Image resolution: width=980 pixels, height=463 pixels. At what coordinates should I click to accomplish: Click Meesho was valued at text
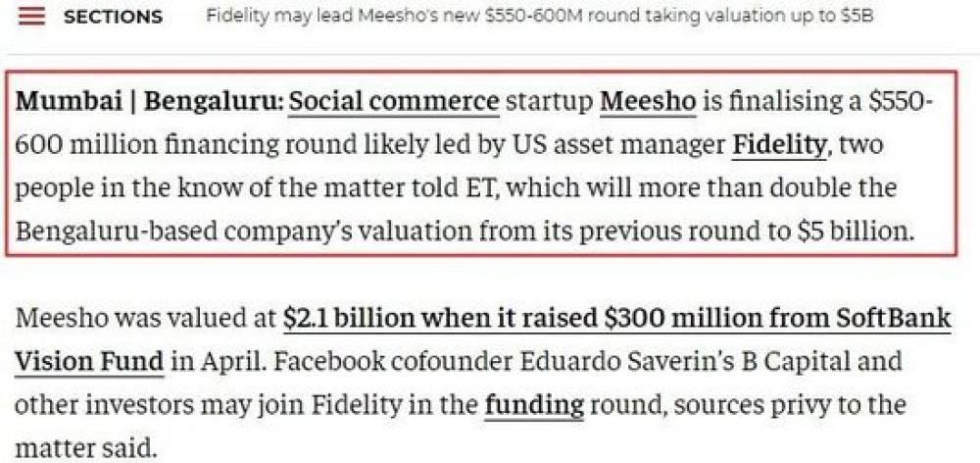[x=146, y=319]
